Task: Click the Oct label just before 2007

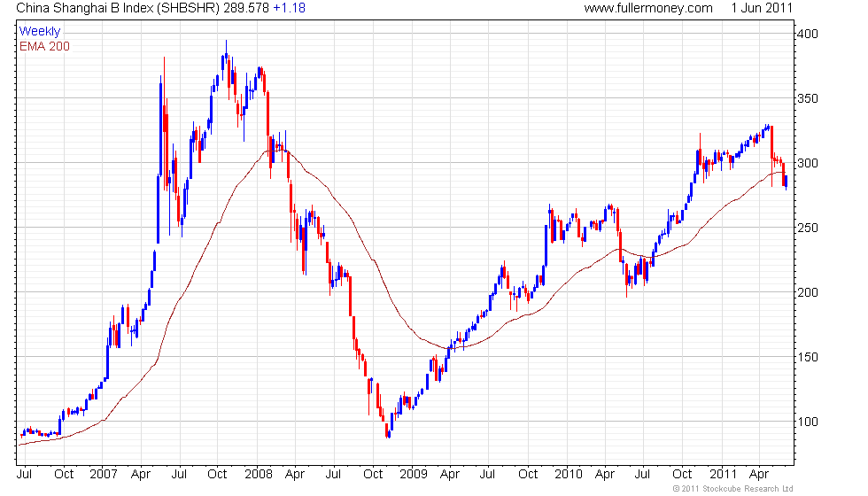Action: (x=64, y=475)
